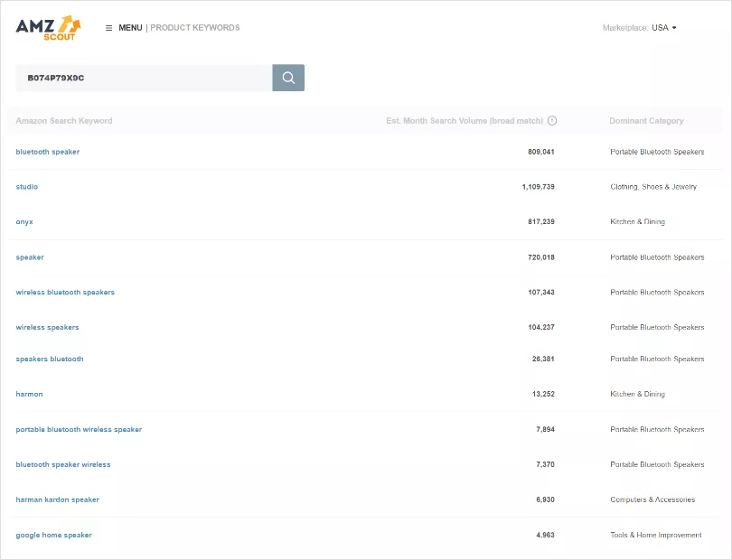Select the 6,930 search volume value
Screen dimensions: 732x560
click(x=545, y=499)
